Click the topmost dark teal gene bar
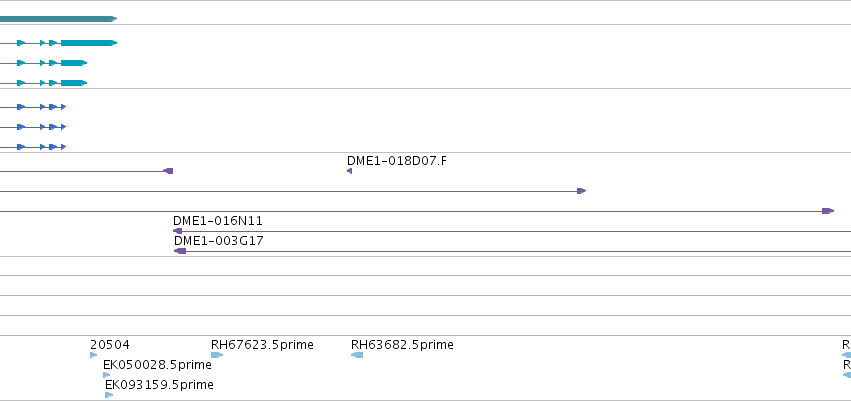The width and height of the screenshot is (851, 401). (57, 19)
